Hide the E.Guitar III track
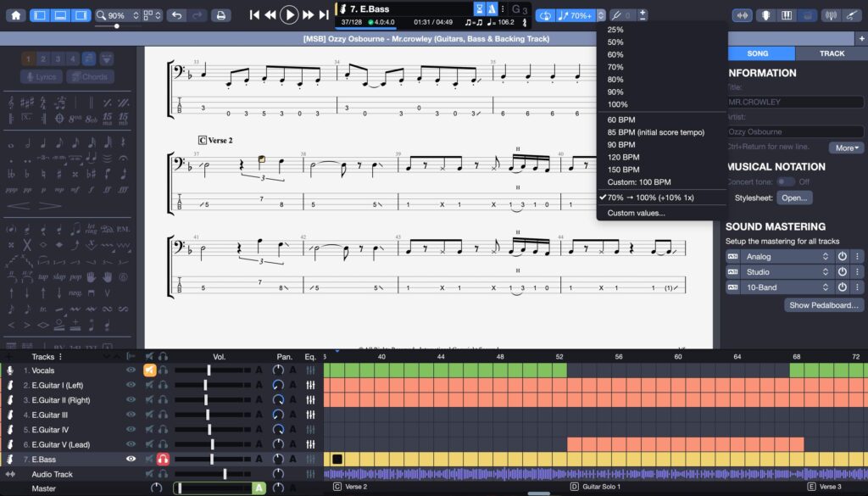 tap(131, 413)
